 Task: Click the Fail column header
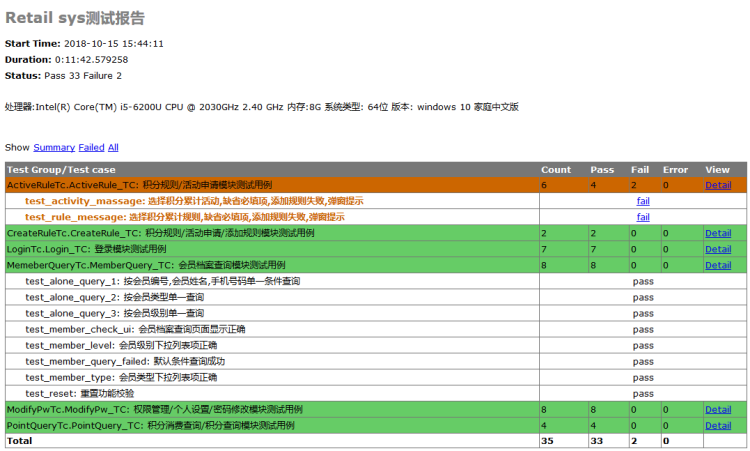[640, 170]
